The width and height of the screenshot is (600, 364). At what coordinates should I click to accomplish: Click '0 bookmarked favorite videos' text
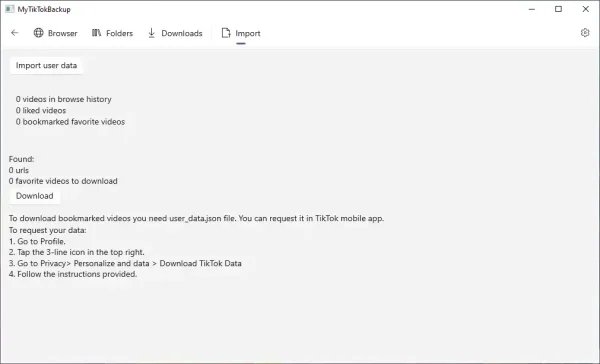[x=70, y=122]
